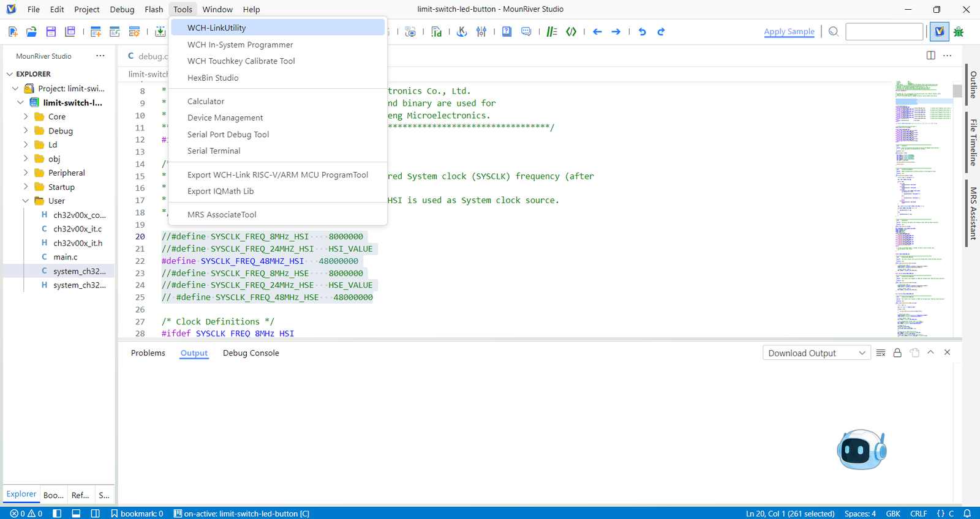980x519 pixels.
Task: Toggle primary sidebar from status bar
Action: pyautogui.click(x=57, y=513)
